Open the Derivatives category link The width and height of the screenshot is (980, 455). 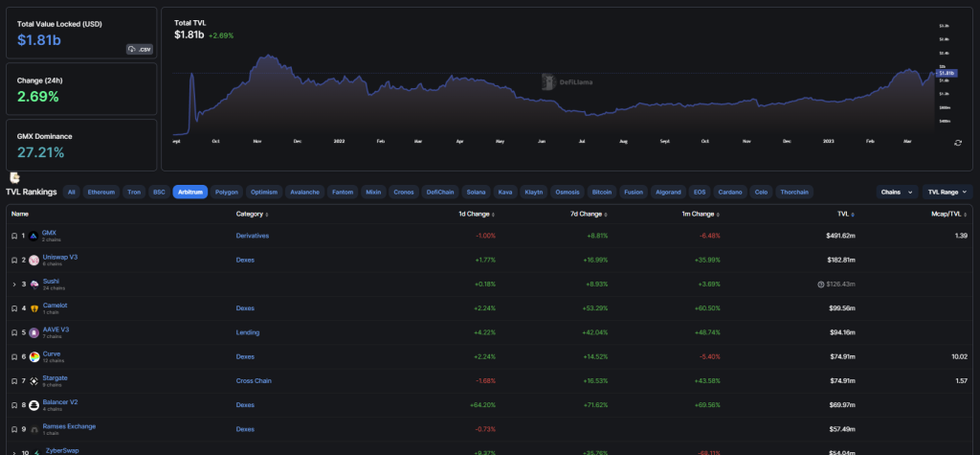[x=251, y=236]
